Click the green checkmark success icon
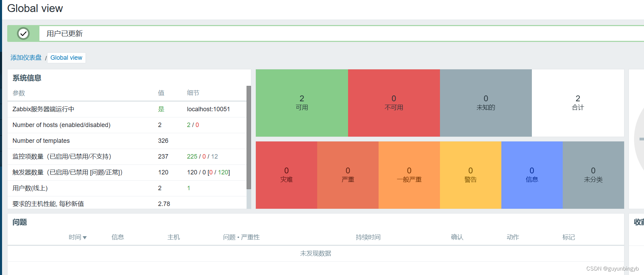 pyautogui.click(x=23, y=34)
